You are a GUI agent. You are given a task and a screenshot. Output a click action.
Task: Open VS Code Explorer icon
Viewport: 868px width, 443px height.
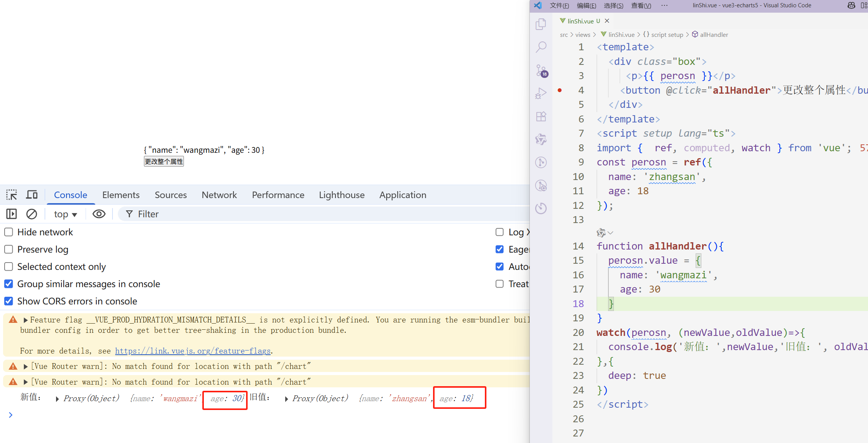pyautogui.click(x=541, y=24)
